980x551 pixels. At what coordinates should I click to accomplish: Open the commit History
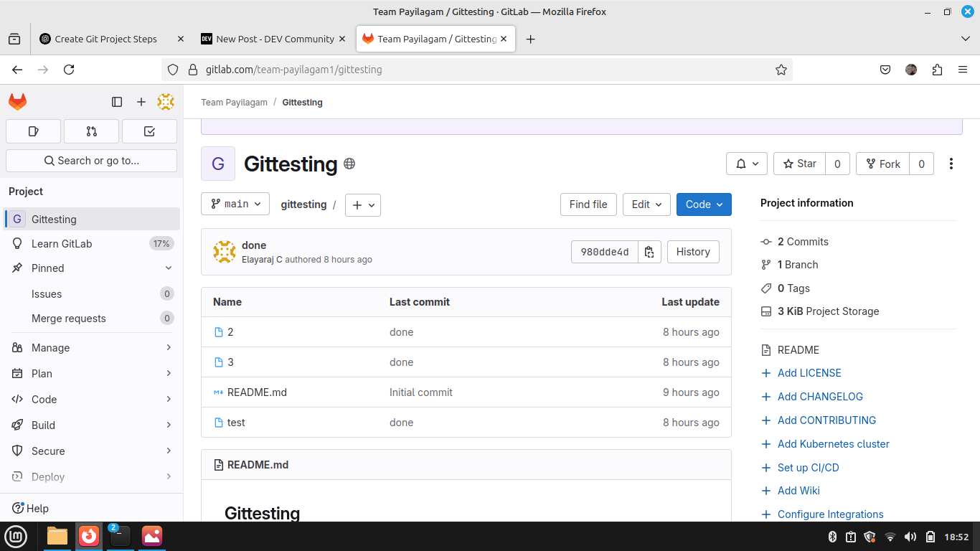coord(693,252)
